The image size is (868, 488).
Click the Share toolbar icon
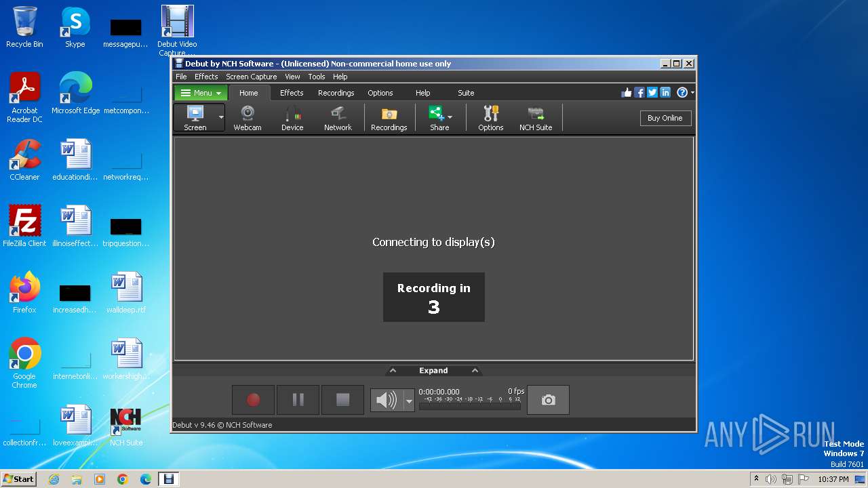pyautogui.click(x=438, y=118)
